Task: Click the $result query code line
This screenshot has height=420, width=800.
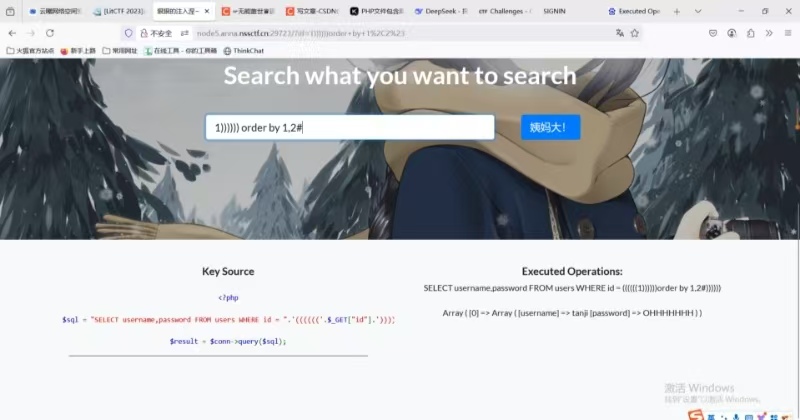Action: coord(228,341)
